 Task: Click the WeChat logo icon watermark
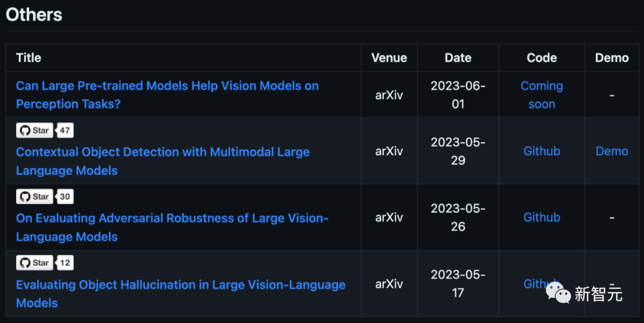click(x=558, y=293)
